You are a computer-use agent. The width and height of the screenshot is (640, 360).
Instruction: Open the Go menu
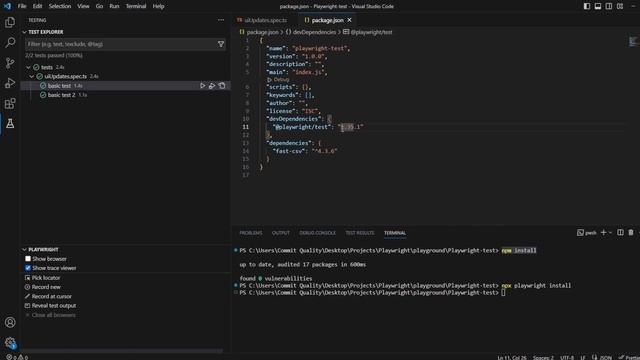100,6
